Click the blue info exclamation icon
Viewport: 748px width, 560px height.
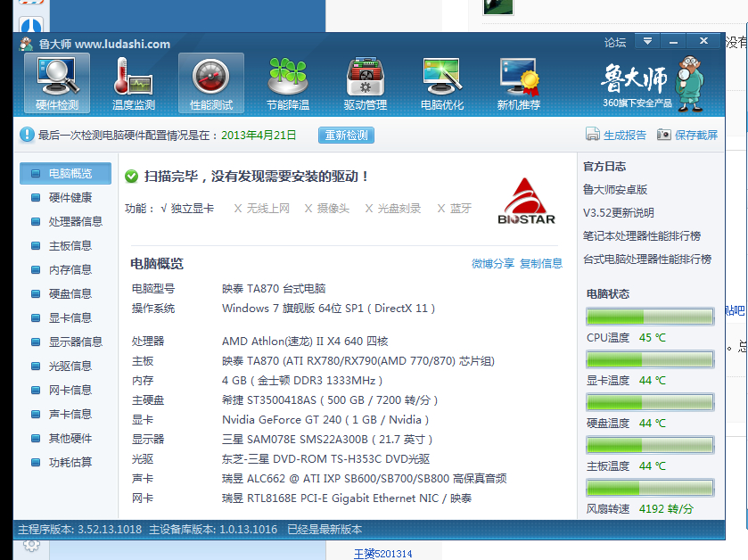[x=27, y=135]
